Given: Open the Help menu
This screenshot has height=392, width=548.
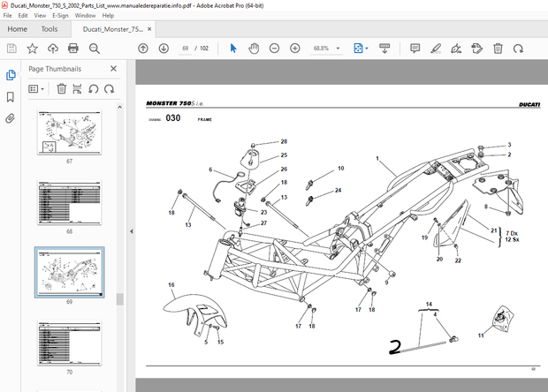Looking at the screenshot, I should (x=108, y=15).
